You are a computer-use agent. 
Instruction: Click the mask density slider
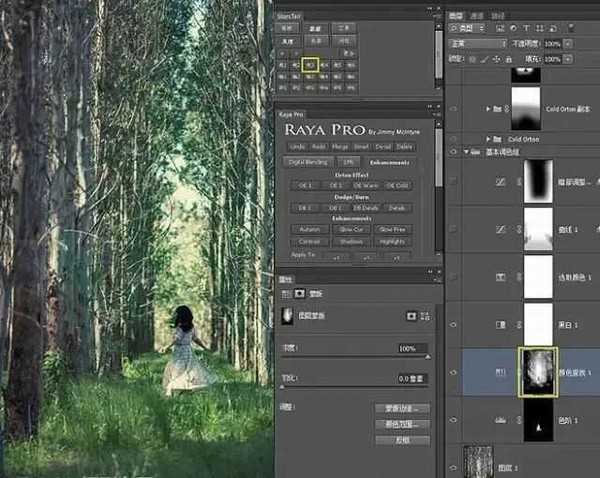pos(355,355)
